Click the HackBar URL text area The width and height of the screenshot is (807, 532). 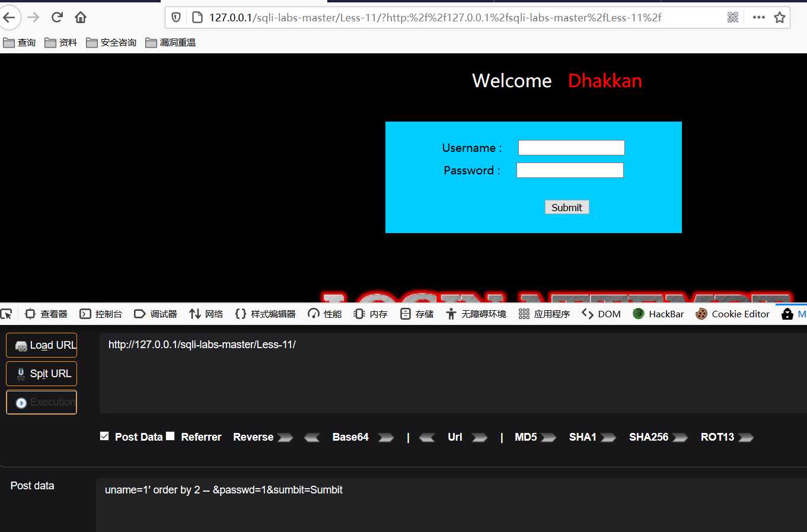point(453,373)
